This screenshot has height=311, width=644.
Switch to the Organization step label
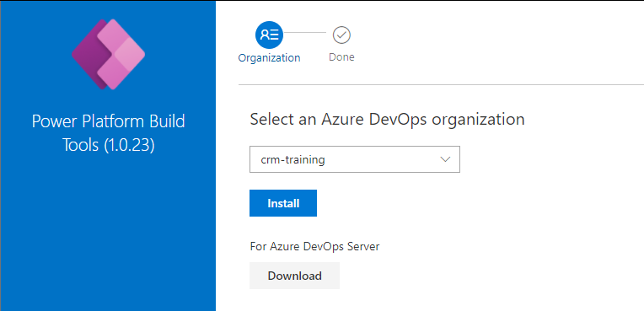270,58
